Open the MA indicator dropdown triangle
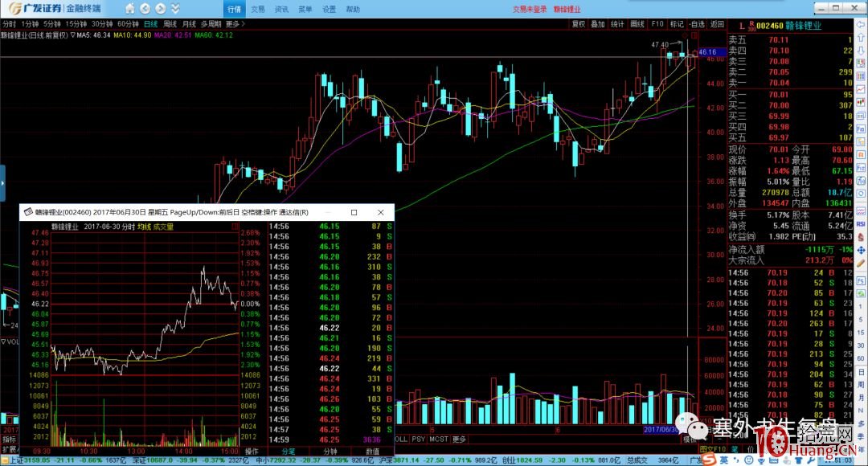The image size is (868, 466). 72,35
